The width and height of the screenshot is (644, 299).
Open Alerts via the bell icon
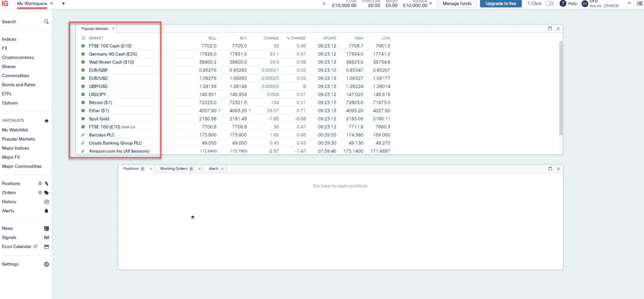point(47,211)
